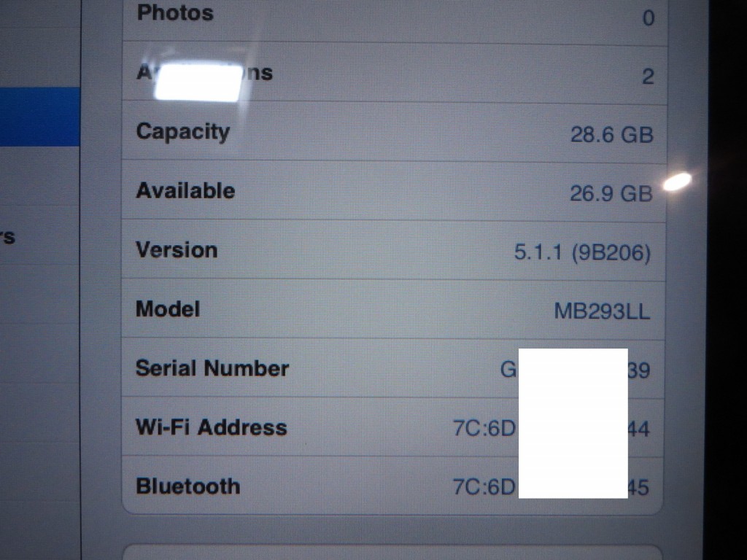Select the Serial Number row label

[212, 368]
